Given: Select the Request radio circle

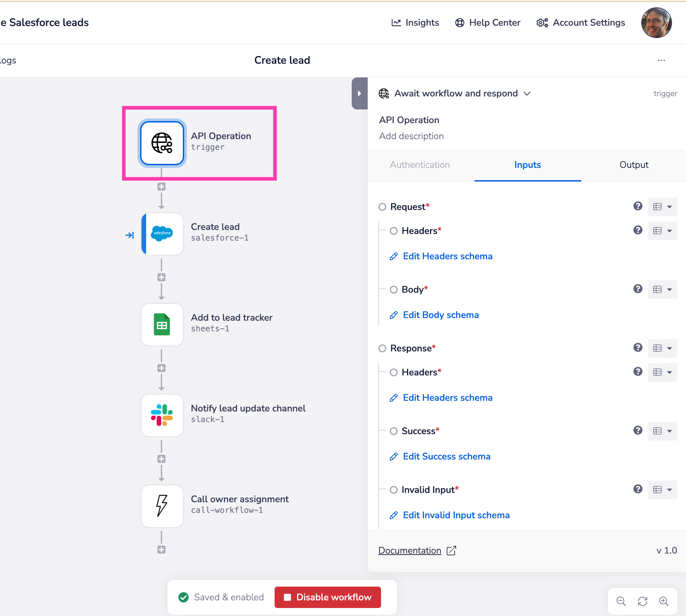Looking at the screenshot, I should click(x=382, y=207).
